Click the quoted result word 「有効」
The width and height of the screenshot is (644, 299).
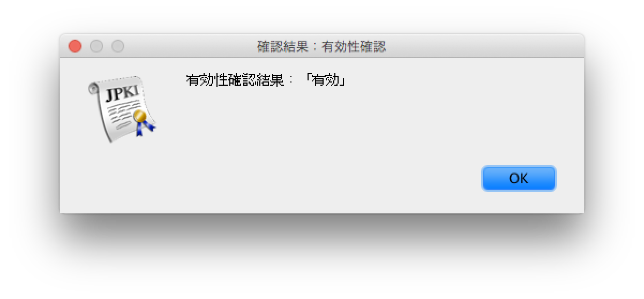coord(324,81)
